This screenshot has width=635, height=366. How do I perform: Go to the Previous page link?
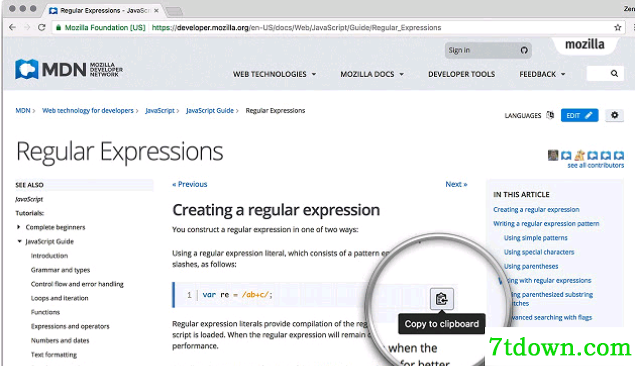190,184
